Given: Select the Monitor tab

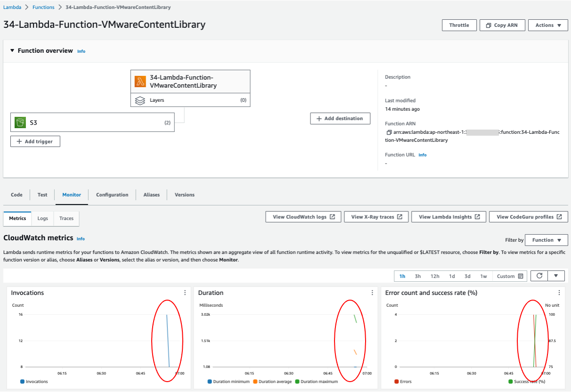Looking at the screenshot, I should click(72, 195).
